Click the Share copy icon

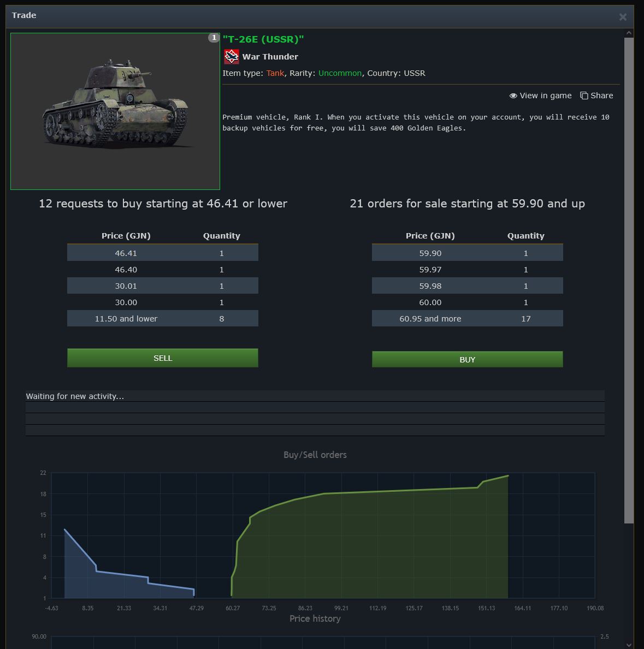(584, 96)
